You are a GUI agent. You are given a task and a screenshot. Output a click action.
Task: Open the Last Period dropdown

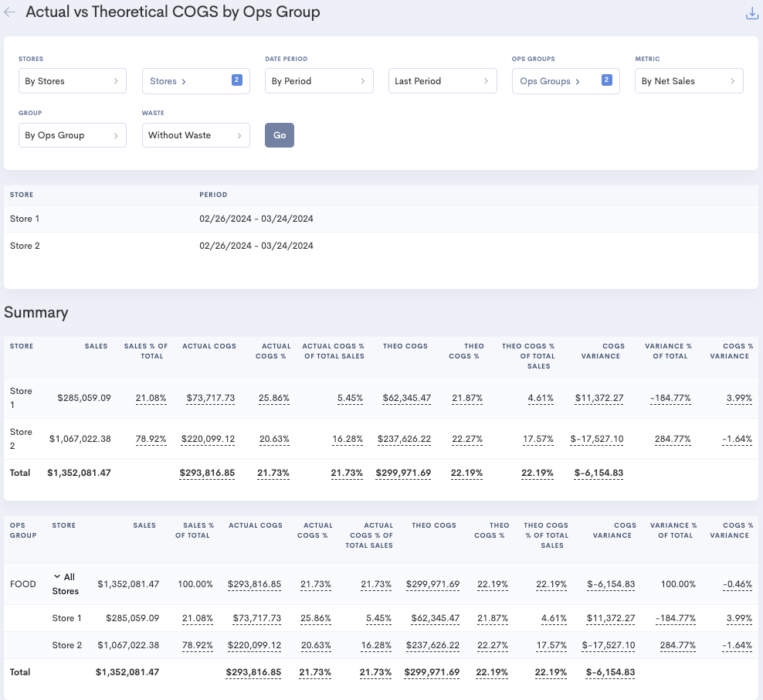(x=443, y=81)
